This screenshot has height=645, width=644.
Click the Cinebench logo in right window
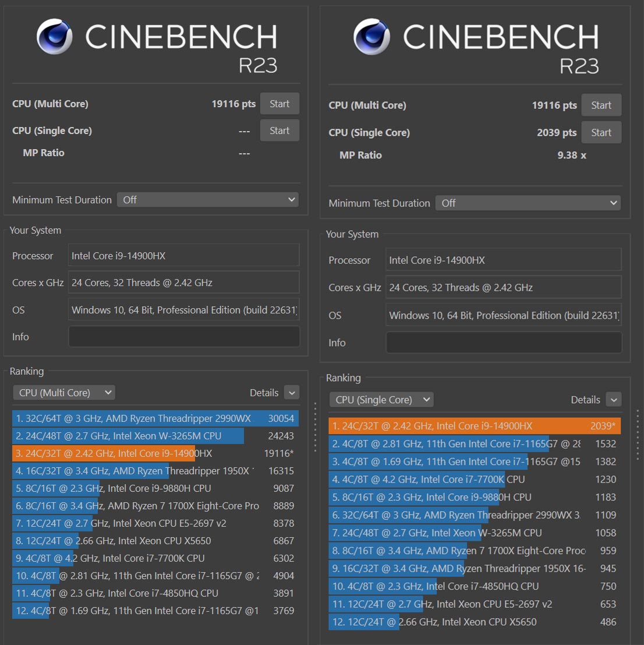pyautogui.click(x=372, y=36)
